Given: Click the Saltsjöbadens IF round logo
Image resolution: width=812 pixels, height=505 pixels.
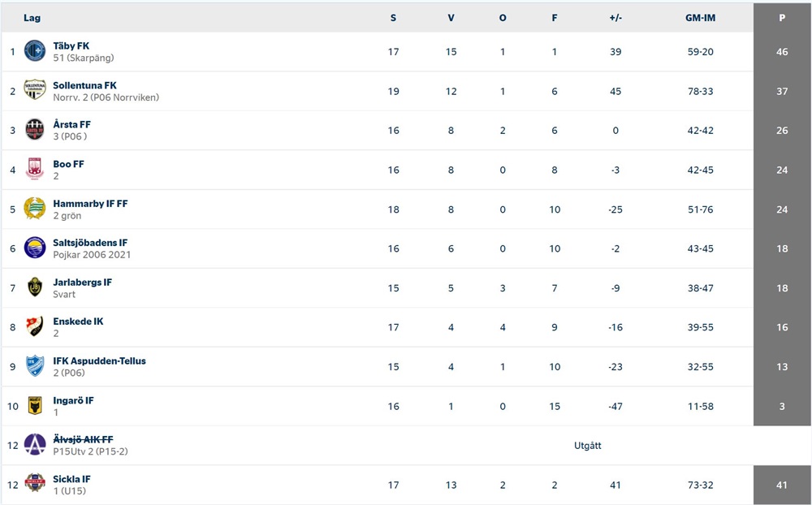Looking at the screenshot, I should coord(35,248).
